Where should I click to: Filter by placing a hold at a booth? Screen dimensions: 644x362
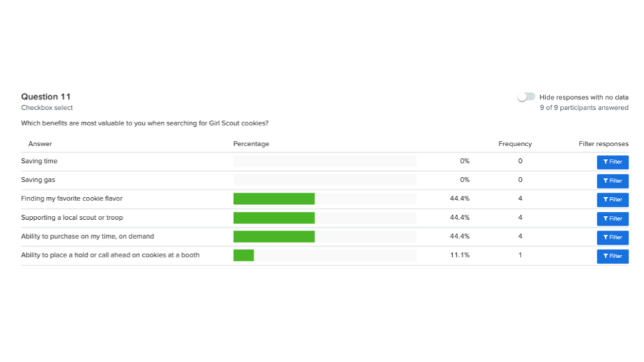[612, 256]
